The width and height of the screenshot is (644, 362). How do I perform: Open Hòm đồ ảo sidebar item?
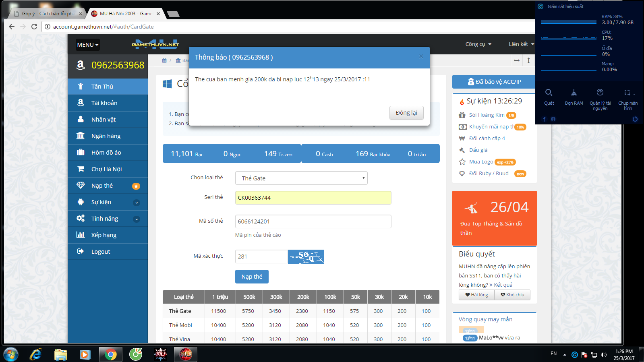pyautogui.click(x=108, y=153)
